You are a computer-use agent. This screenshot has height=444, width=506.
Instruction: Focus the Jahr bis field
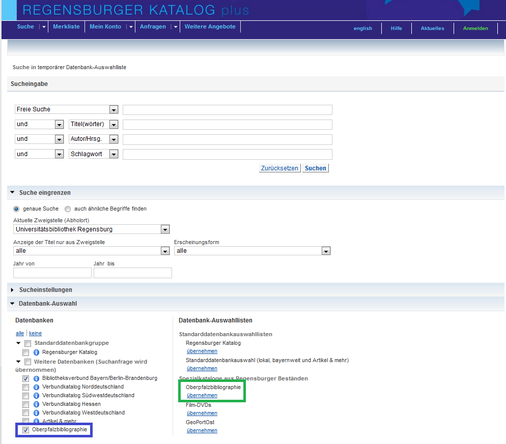pos(133,273)
